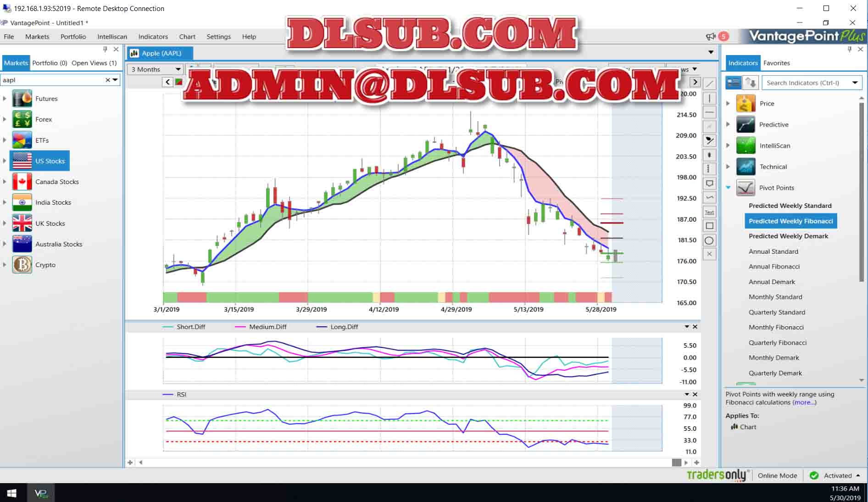The height and width of the screenshot is (502, 868).
Task: Switch to the Favorites tab
Action: [x=776, y=63]
